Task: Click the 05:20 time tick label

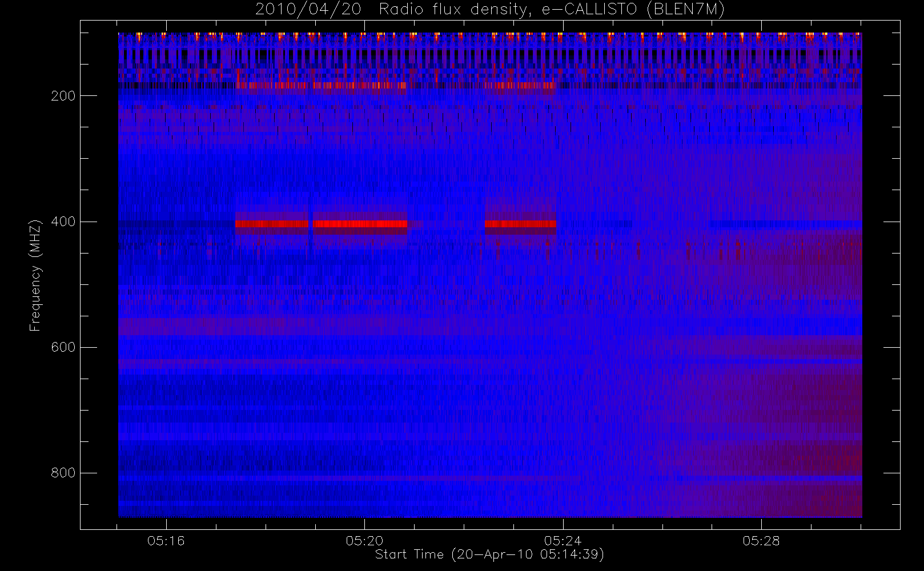Action: coord(364,541)
